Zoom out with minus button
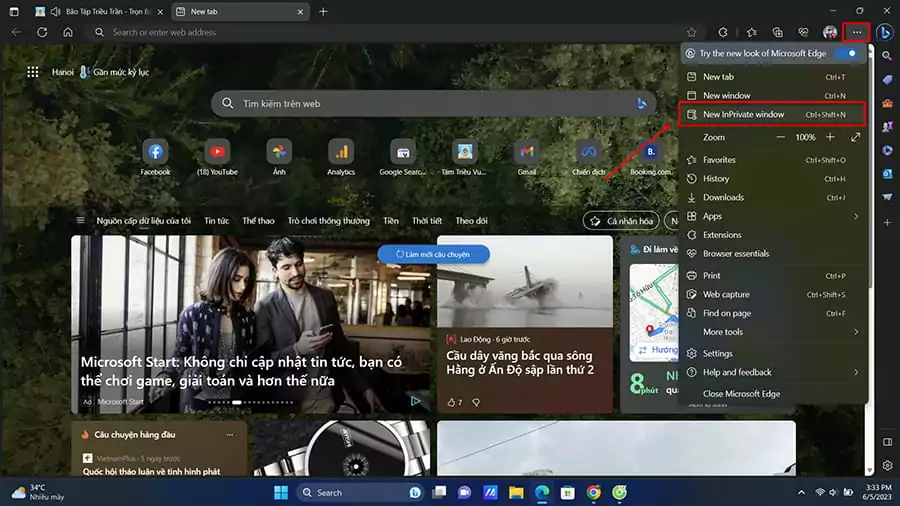900x506 pixels. 780,137
